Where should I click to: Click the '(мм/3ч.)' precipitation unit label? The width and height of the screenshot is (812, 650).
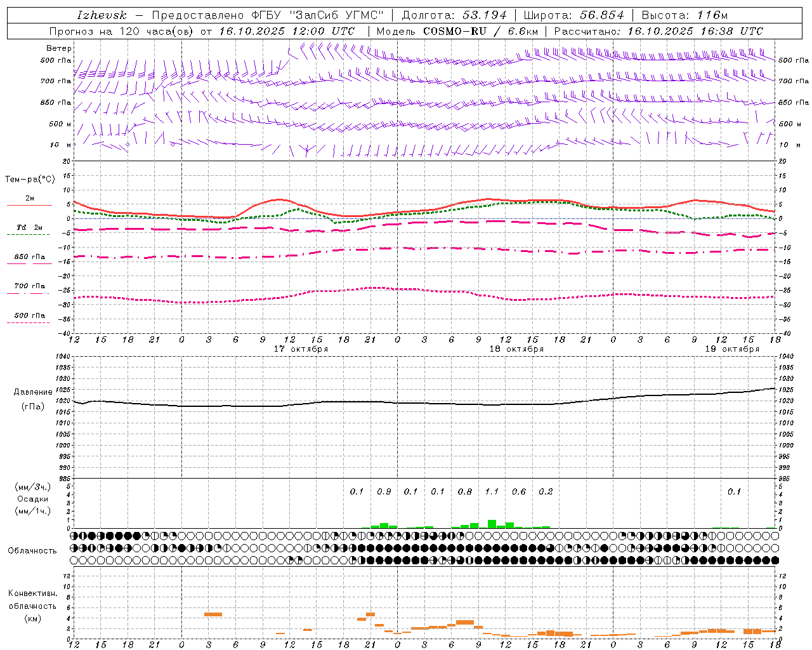[x=33, y=487]
